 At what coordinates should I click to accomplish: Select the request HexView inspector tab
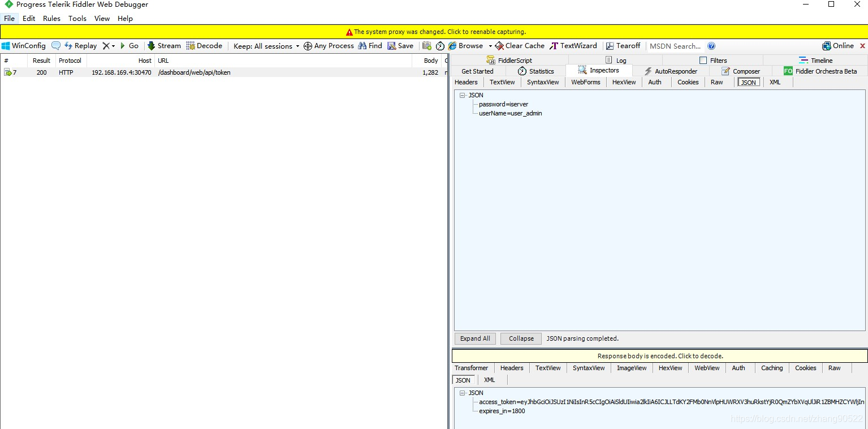[624, 82]
